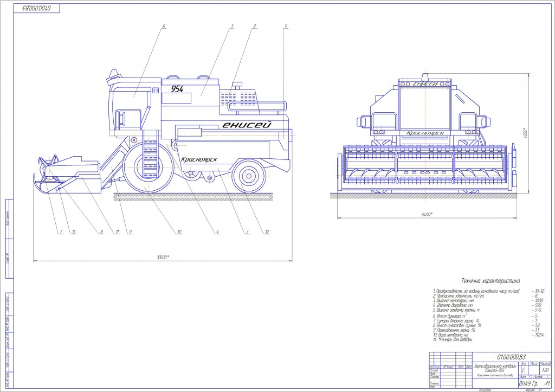Click callout number 5 above the side view

[x=286, y=26]
